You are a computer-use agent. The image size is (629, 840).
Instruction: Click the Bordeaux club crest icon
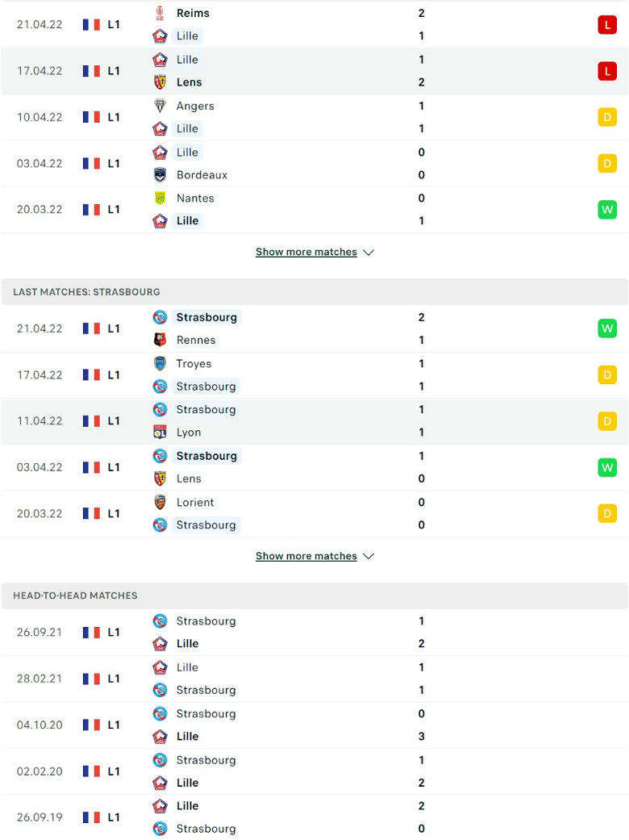point(160,174)
